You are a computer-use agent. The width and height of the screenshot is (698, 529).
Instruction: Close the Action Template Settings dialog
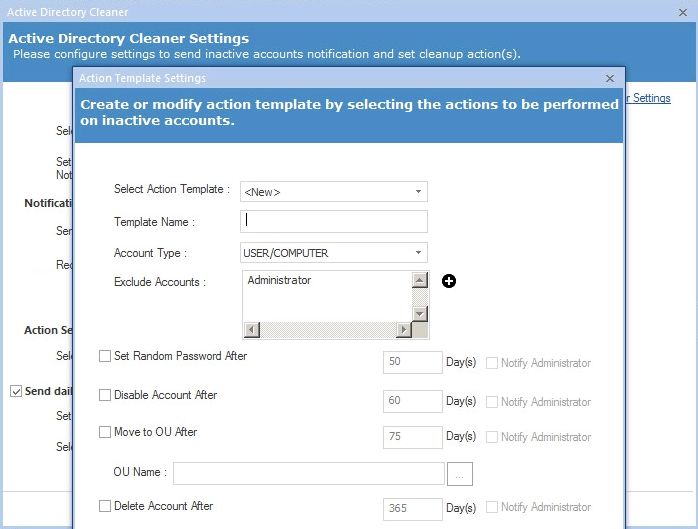point(610,78)
